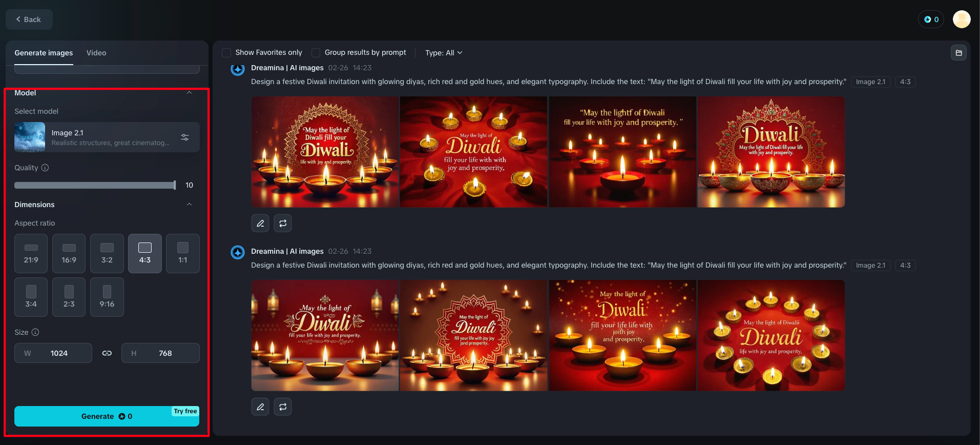Click the Try free badge
This screenshot has width=980, height=445.
pos(185,411)
